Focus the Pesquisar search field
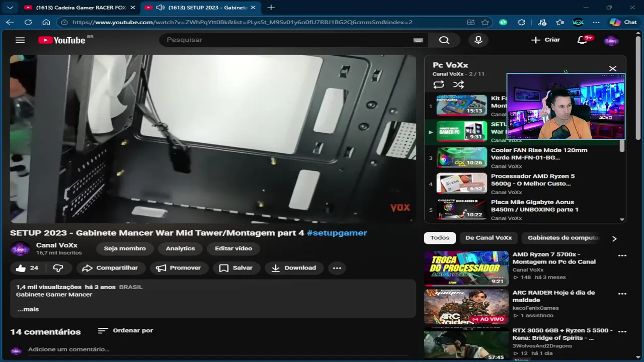Image resolution: width=644 pixels, height=362 pixels. click(288, 40)
